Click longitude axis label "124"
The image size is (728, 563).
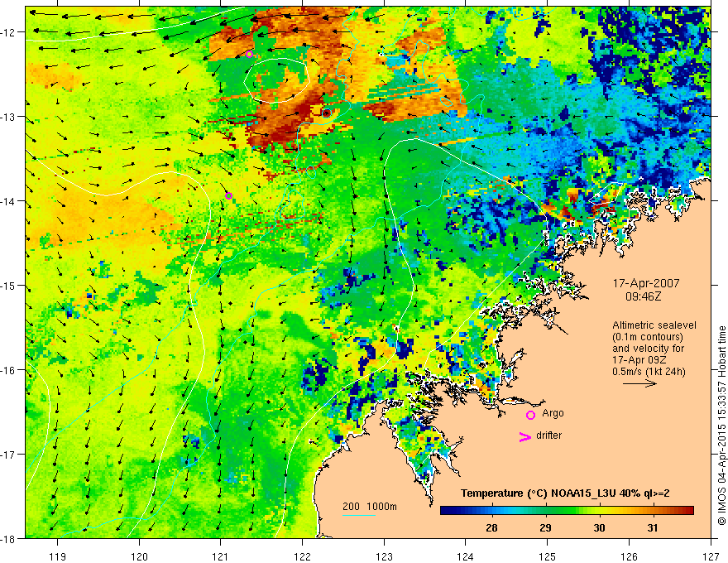click(466, 556)
